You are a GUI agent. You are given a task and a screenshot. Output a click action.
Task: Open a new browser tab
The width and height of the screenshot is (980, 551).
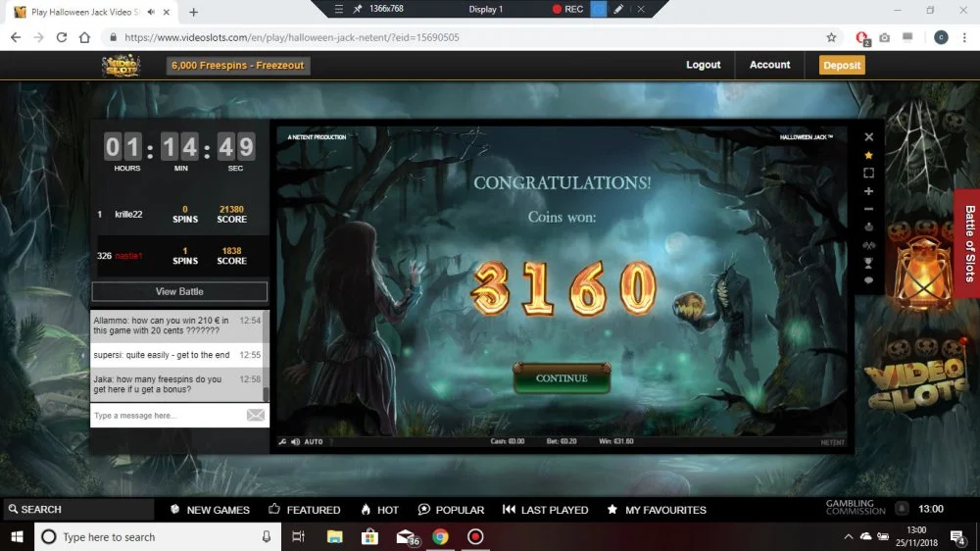point(193,12)
